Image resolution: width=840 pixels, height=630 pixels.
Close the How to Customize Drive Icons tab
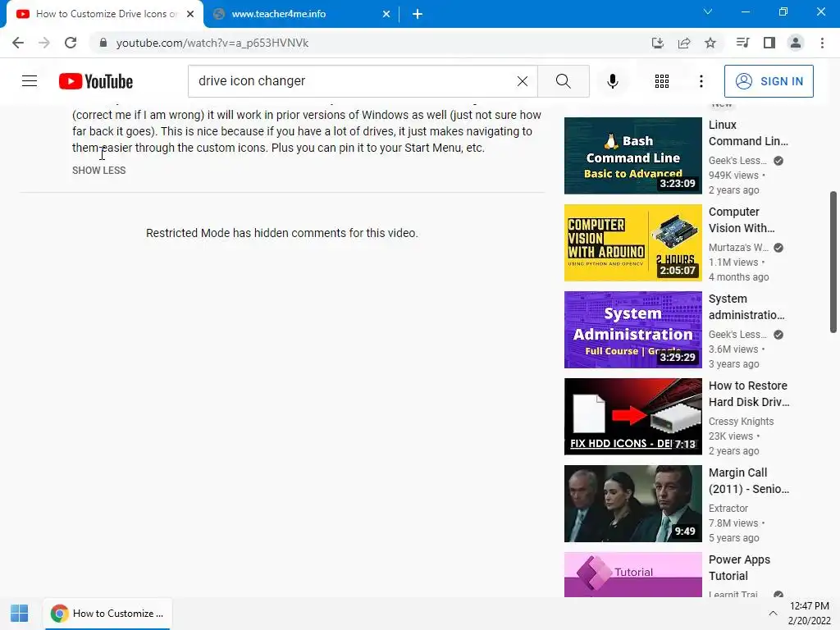pos(190,14)
